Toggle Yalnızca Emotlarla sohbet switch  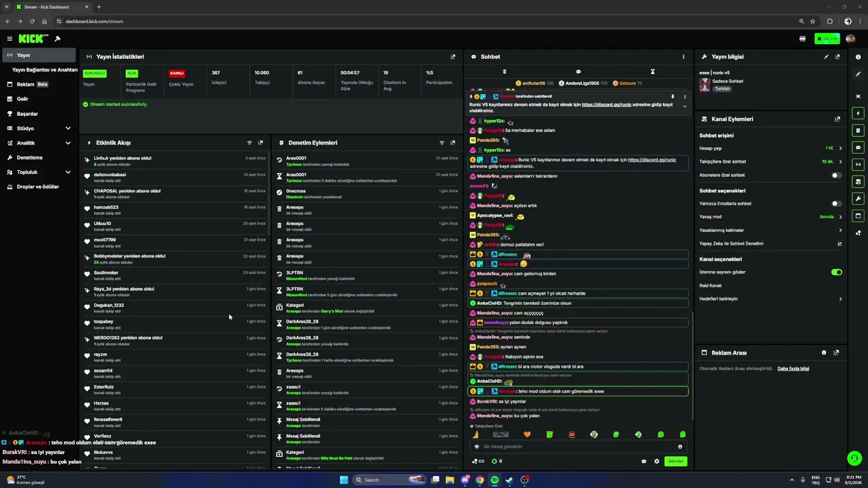click(837, 203)
